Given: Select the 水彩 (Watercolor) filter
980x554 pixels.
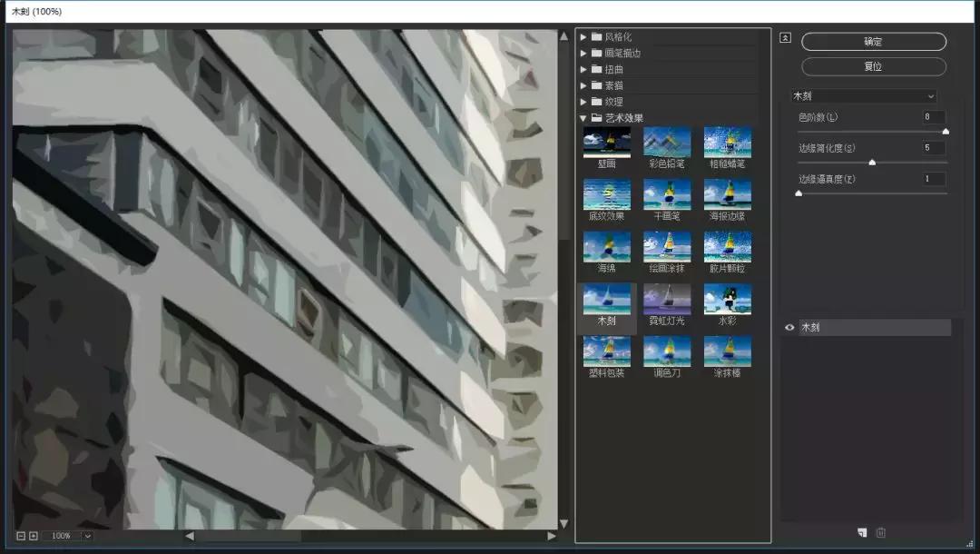Looking at the screenshot, I should (x=727, y=300).
